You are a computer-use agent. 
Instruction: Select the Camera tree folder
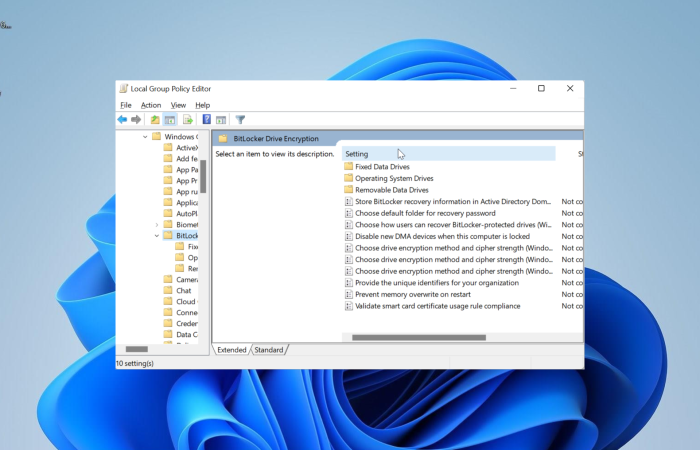(x=181, y=279)
